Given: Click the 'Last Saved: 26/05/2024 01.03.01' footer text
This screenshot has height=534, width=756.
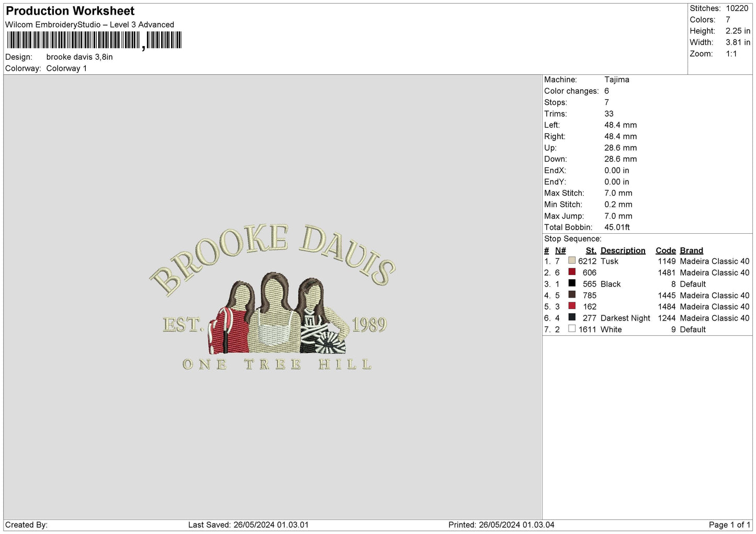Looking at the screenshot, I should click(x=249, y=525).
